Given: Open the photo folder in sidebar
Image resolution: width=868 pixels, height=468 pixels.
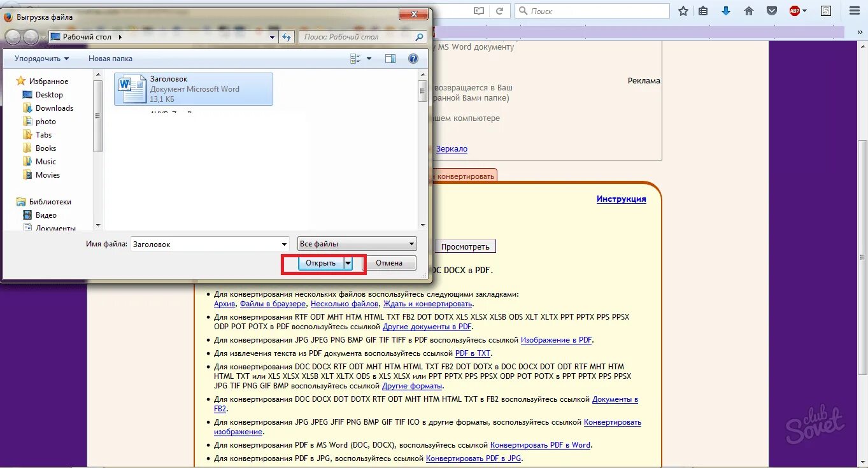Looking at the screenshot, I should [39, 122].
